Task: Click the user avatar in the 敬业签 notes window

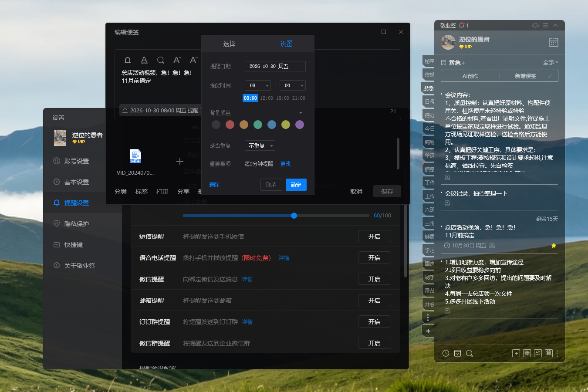Action: click(x=448, y=42)
